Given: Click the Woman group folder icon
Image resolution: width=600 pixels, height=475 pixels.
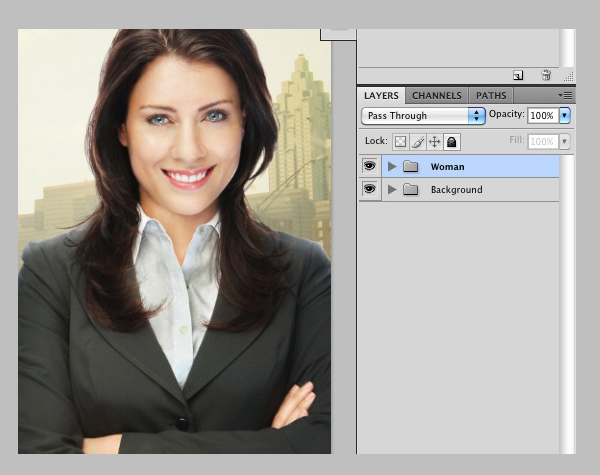Looking at the screenshot, I should (x=410, y=166).
